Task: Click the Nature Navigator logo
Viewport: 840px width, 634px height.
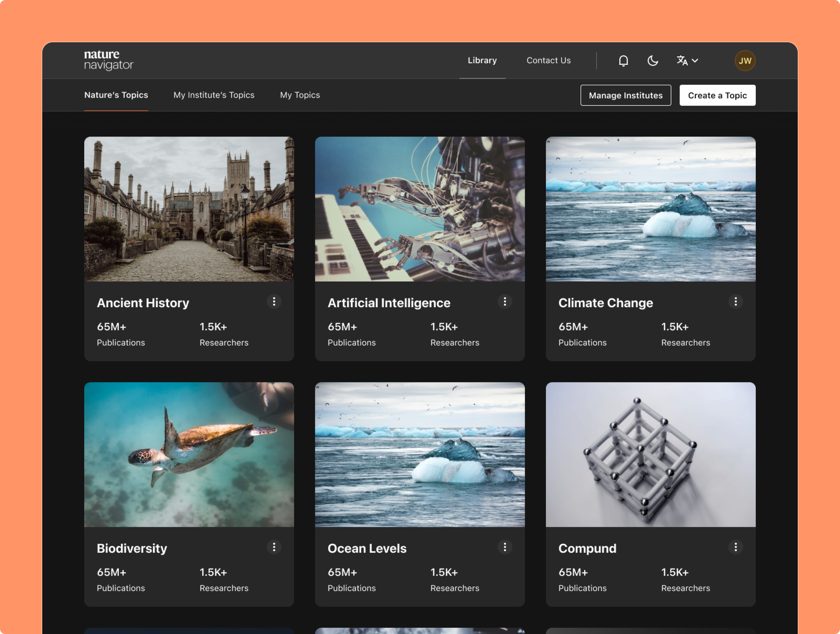Action: point(109,60)
